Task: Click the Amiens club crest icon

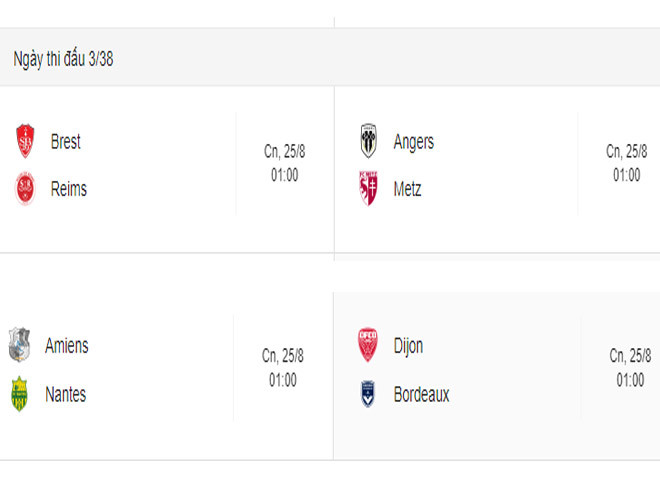Action: point(19,346)
